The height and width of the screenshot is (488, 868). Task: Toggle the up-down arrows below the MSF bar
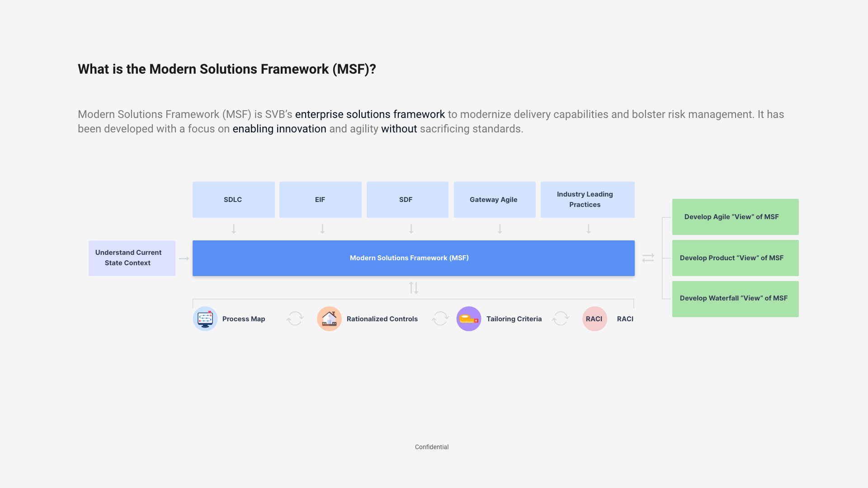414,287
